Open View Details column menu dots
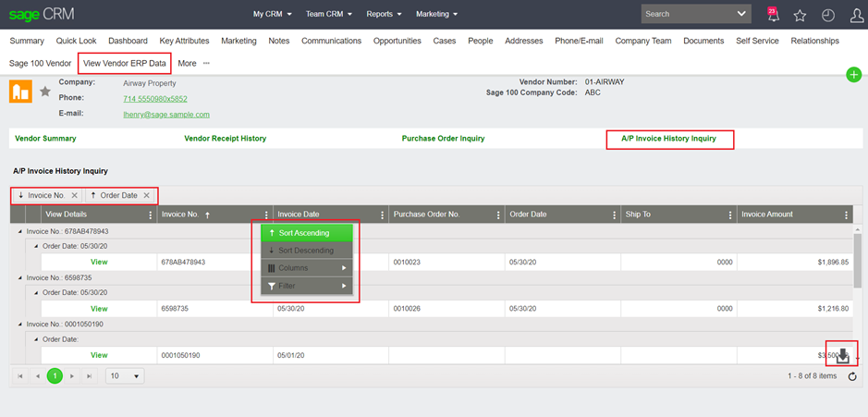 click(x=151, y=215)
